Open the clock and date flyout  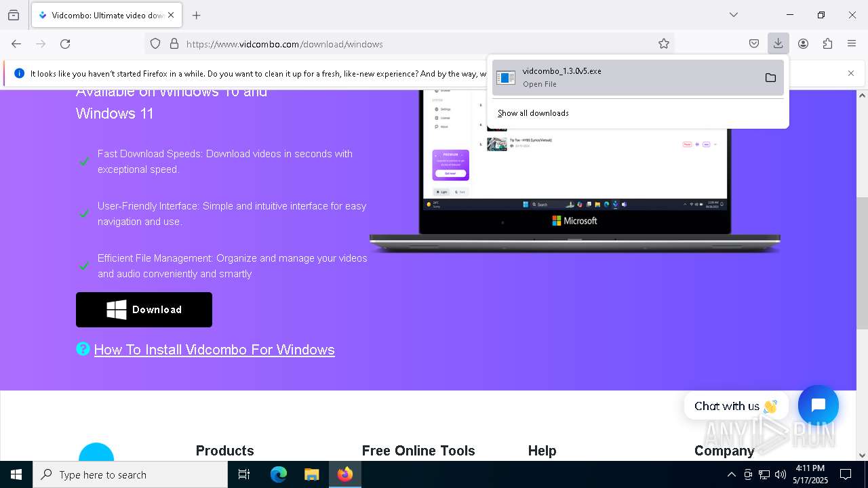pyautogui.click(x=810, y=474)
